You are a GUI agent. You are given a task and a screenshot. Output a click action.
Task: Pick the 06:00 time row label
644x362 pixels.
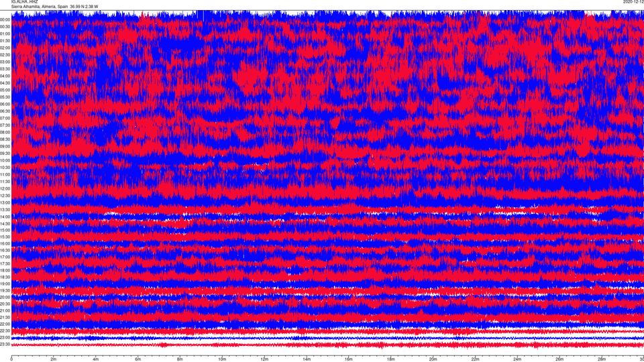5,105
